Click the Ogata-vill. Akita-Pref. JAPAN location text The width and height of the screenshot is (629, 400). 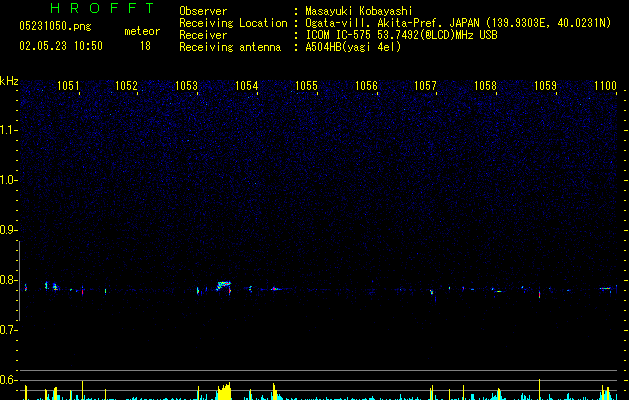(x=458, y=23)
